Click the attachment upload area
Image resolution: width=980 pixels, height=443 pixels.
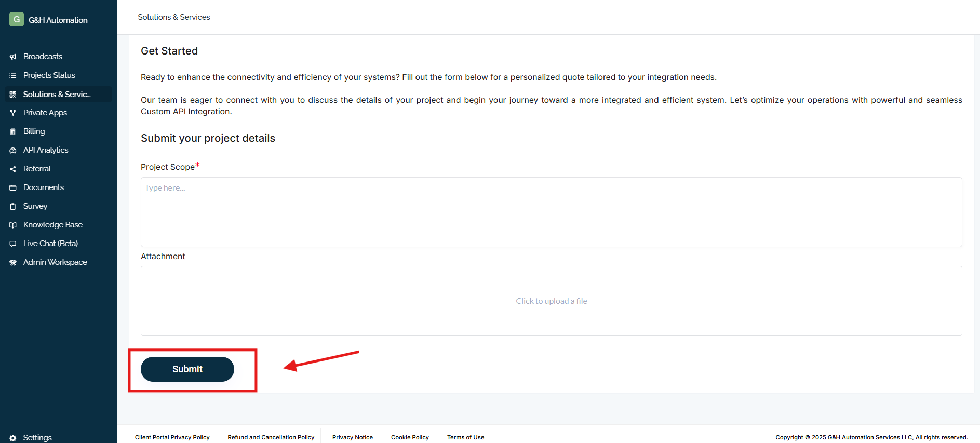(551, 301)
